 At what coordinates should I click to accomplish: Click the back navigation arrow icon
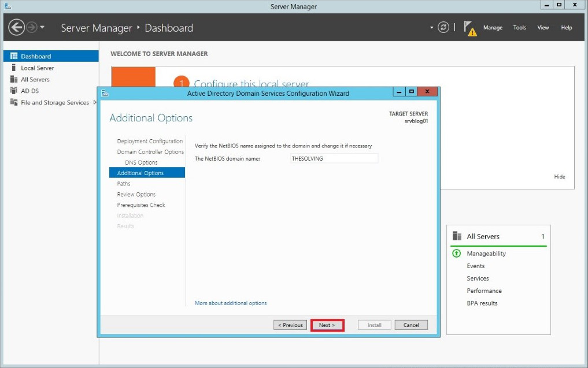point(16,27)
